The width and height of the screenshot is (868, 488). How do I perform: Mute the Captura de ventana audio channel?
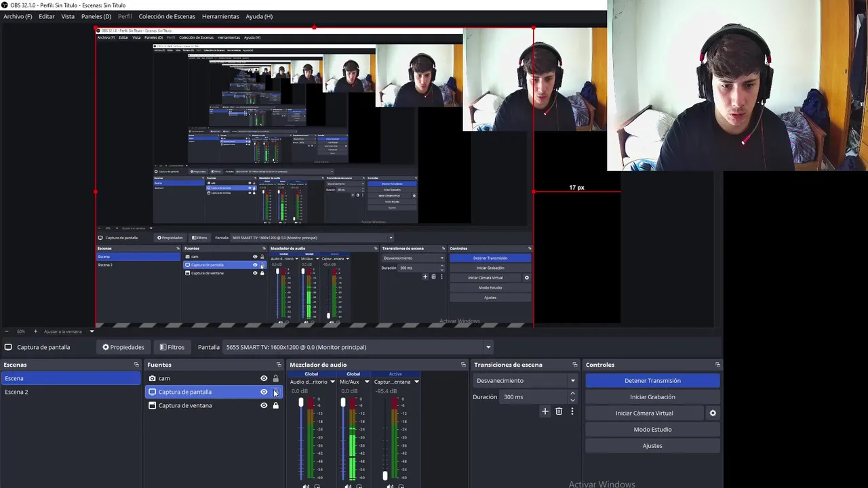[x=390, y=485]
